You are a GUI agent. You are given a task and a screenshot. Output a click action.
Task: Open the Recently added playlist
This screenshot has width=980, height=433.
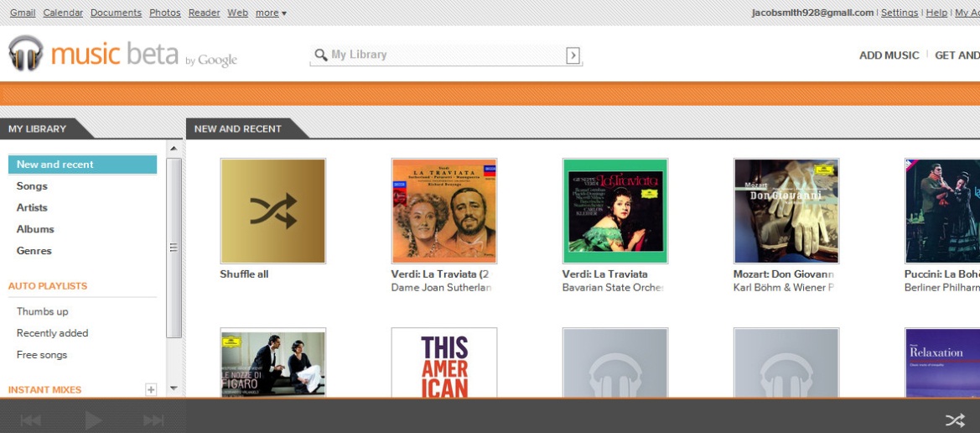click(53, 333)
